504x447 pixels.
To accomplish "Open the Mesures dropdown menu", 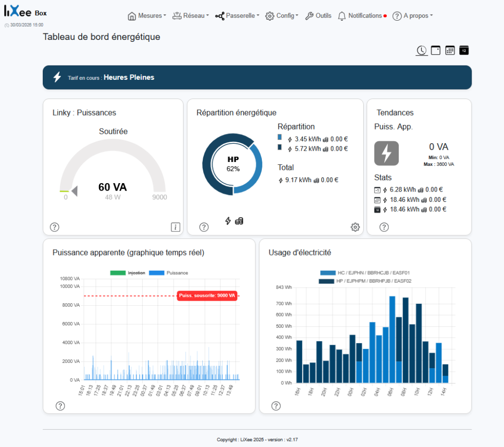I will tap(147, 15).
